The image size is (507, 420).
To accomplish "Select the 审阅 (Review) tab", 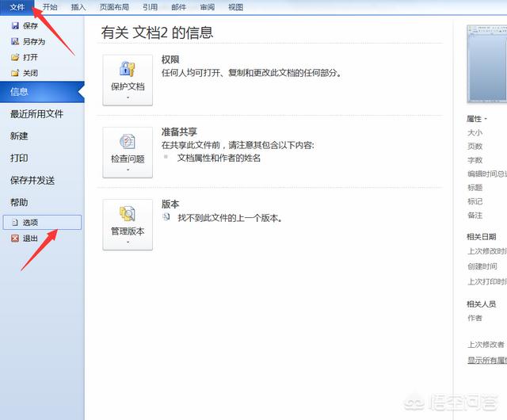I will 208,7.
